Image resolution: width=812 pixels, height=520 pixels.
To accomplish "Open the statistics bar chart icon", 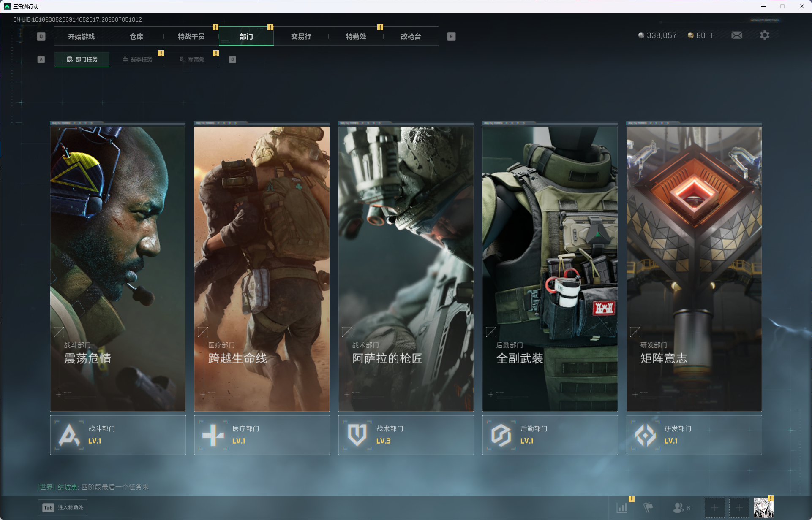I will [622, 507].
